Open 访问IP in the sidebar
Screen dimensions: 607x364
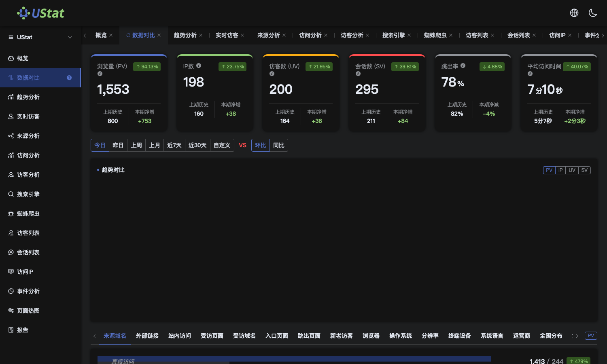pyautogui.click(x=40, y=272)
